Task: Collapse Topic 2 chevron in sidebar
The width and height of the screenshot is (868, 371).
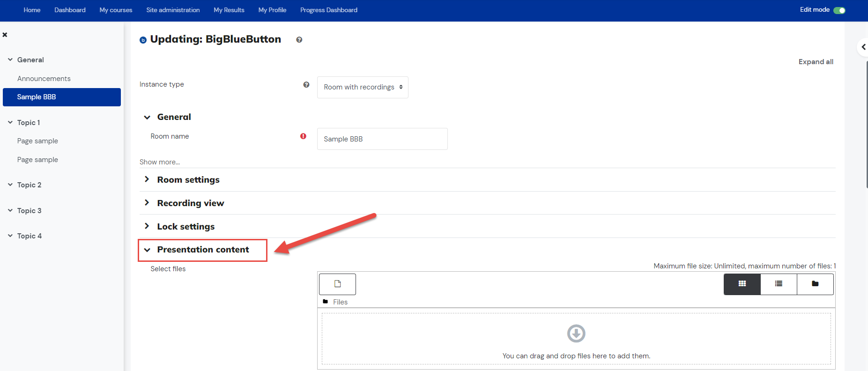Action: [10, 185]
